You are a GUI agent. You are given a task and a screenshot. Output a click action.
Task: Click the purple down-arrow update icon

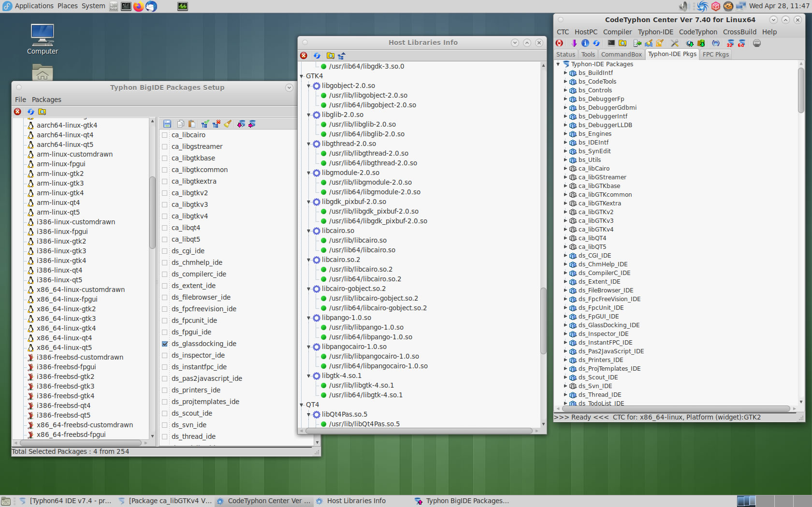[574, 43]
